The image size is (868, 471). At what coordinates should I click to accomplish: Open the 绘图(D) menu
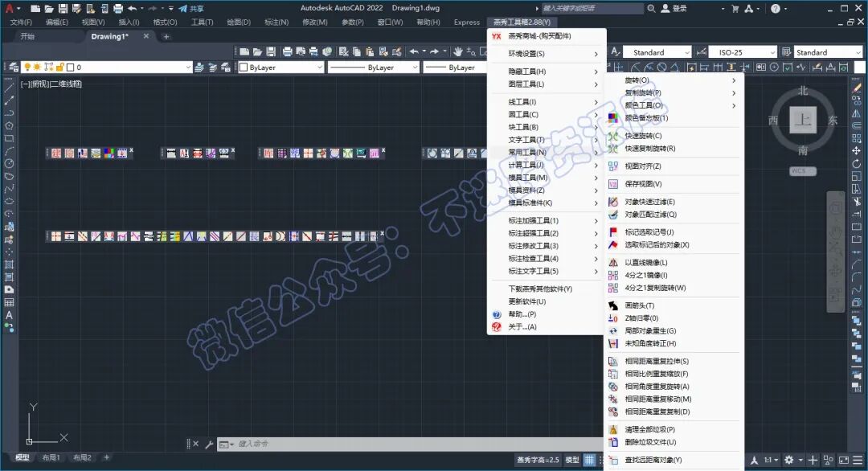click(x=239, y=23)
